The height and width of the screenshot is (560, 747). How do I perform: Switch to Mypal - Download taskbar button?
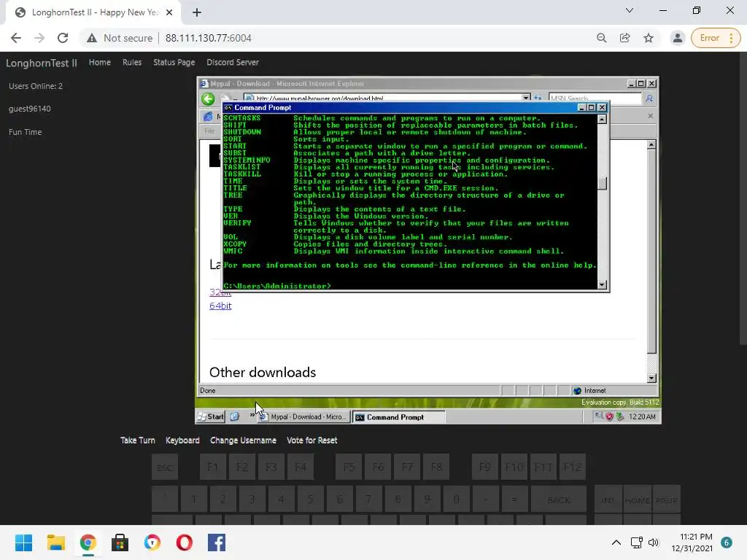point(304,417)
